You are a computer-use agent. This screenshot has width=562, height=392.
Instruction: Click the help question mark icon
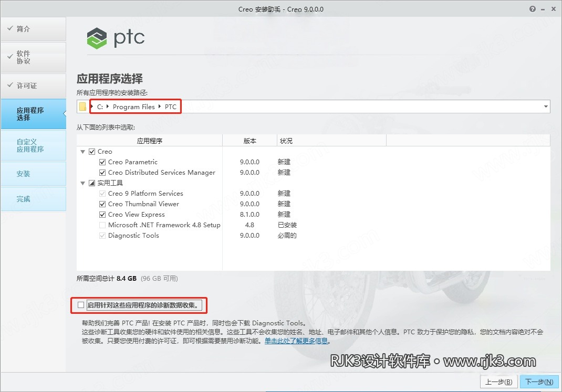pyautogui.click(x=533, y=9)
